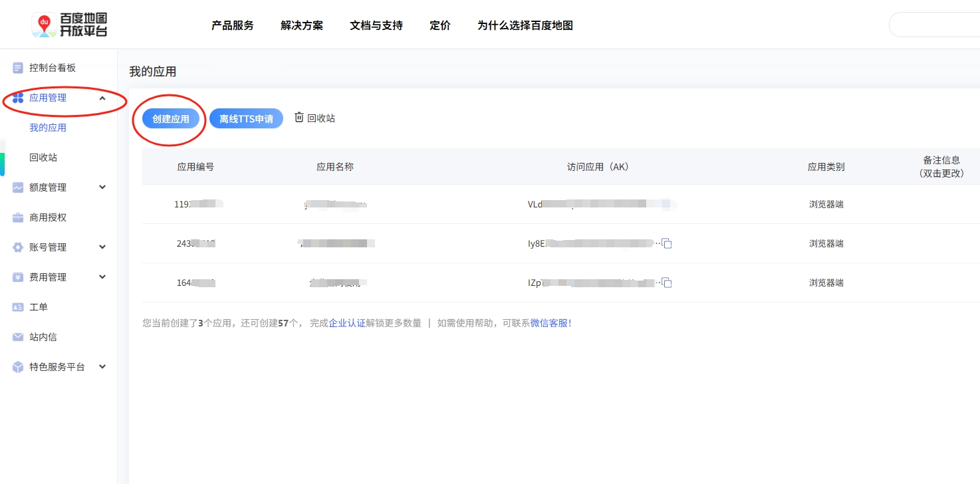
Task: Click the search field at top right
Action: (934, 25)
